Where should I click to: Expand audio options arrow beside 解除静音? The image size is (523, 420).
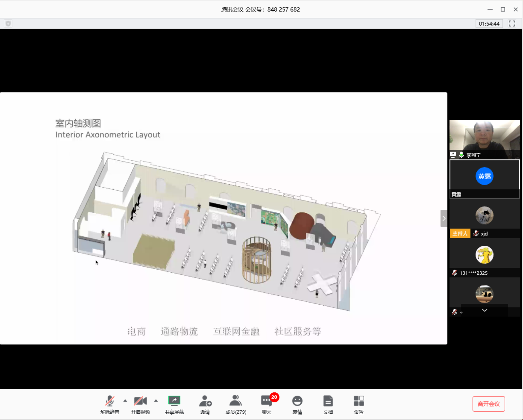click(x=125, y=401)
